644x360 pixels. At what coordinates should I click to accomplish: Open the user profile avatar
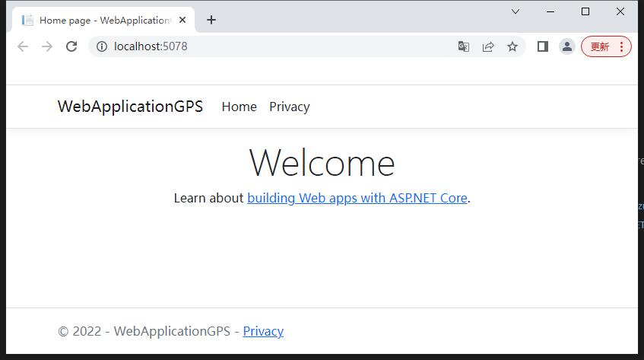pyautogui.click(x=566, y=46)
